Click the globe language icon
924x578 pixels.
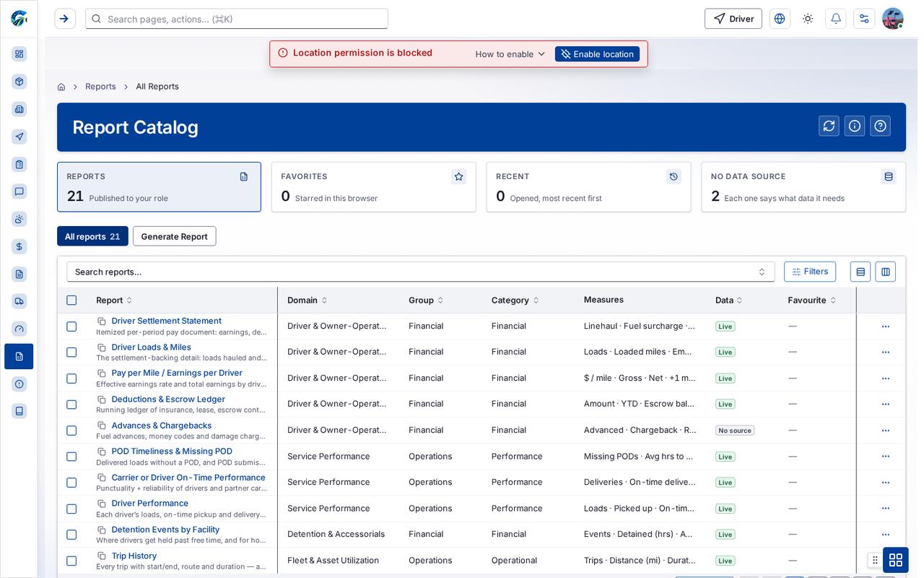780,19
